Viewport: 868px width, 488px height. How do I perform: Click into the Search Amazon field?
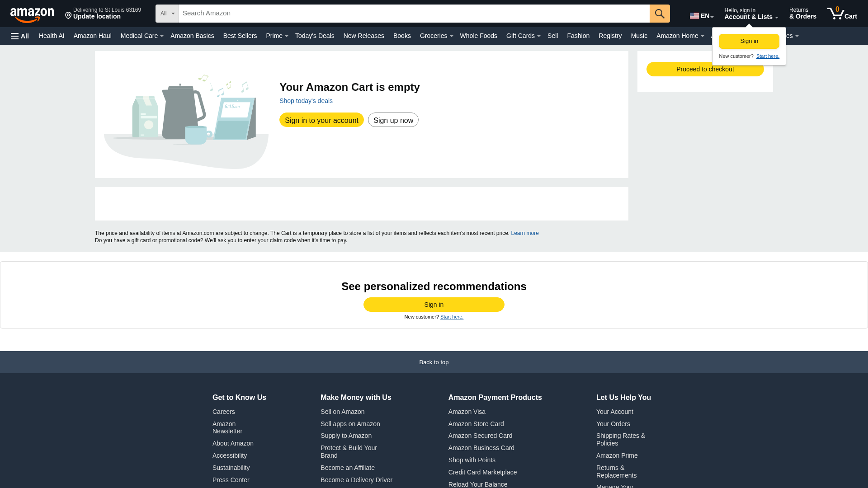[x=414, y=14]
